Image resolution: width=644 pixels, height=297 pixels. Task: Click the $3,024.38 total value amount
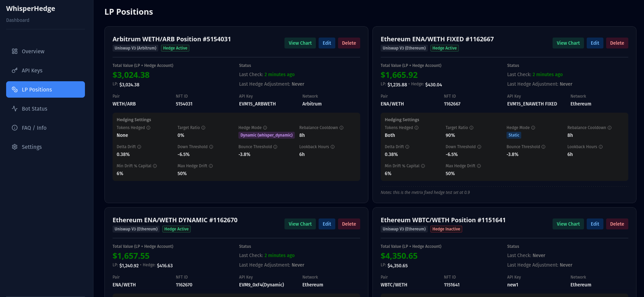click(131, 75)
